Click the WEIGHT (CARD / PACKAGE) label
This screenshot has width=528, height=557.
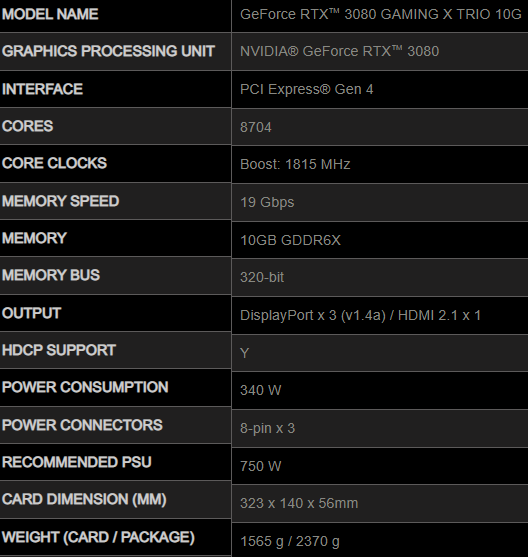[x=98, y=537]
